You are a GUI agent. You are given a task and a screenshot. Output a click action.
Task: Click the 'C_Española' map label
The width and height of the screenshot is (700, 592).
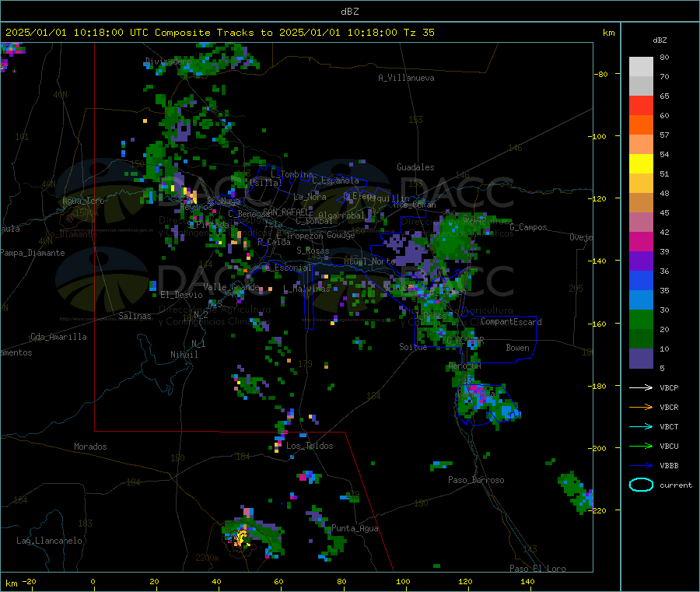tap(335, 180)
